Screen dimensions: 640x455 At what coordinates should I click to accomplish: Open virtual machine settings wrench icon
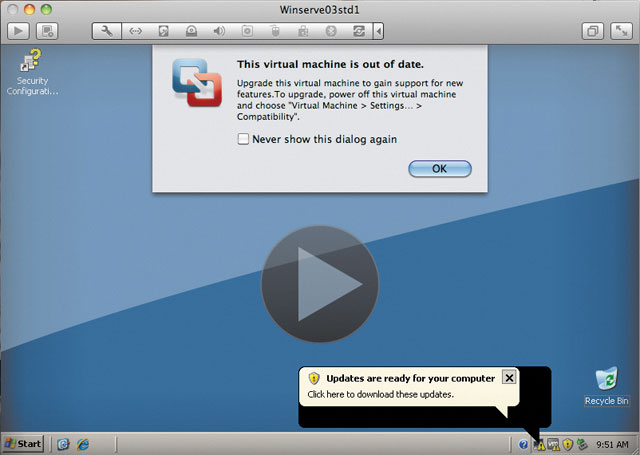(x=107, y=31)
